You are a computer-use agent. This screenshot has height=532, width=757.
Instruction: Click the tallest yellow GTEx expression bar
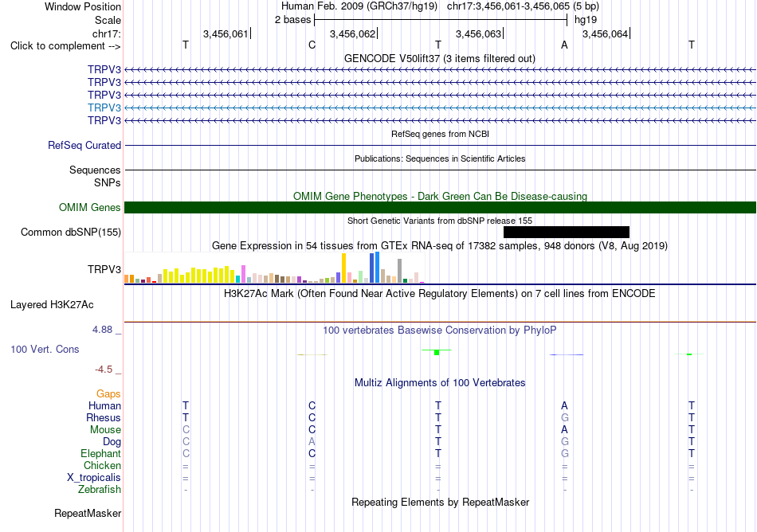click(x=343, y=268)
